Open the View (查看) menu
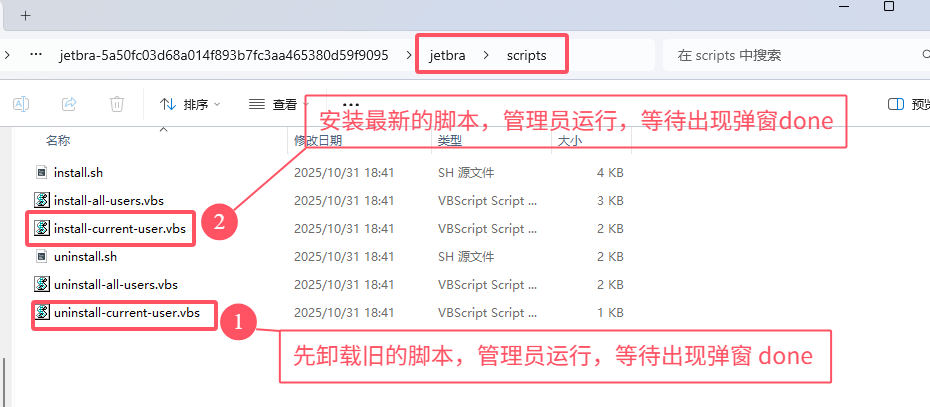Screen dimensions: 930x407 point(279,105)
